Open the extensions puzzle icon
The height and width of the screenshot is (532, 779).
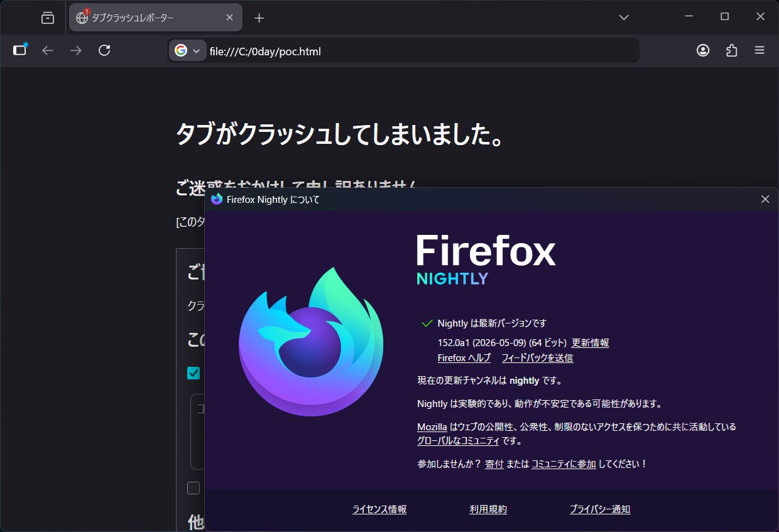[x=731, y=50]
